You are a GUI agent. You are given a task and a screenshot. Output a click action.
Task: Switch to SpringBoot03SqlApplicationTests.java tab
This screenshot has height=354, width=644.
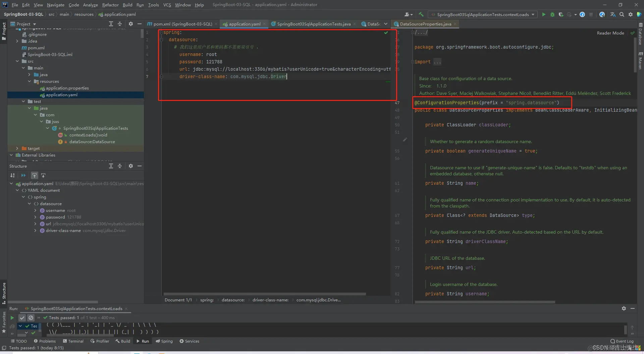[314, 24]
